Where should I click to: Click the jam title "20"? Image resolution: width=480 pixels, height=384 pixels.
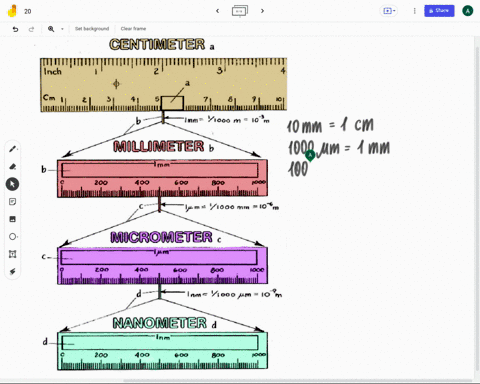[x=28, y=11]
